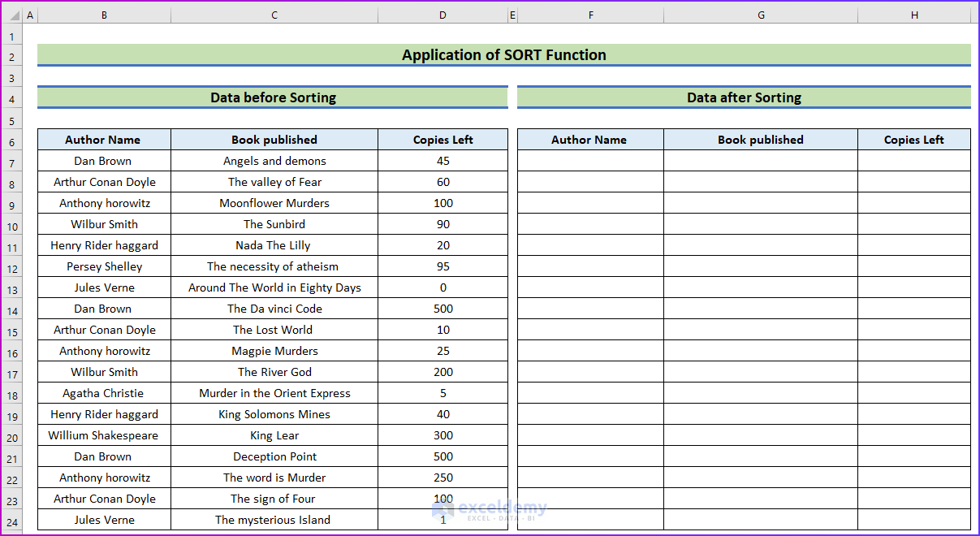Select the copies value 45 cell
Viewport: 980px width, 536px height.
pyautogui.click(x=443, y=161)
